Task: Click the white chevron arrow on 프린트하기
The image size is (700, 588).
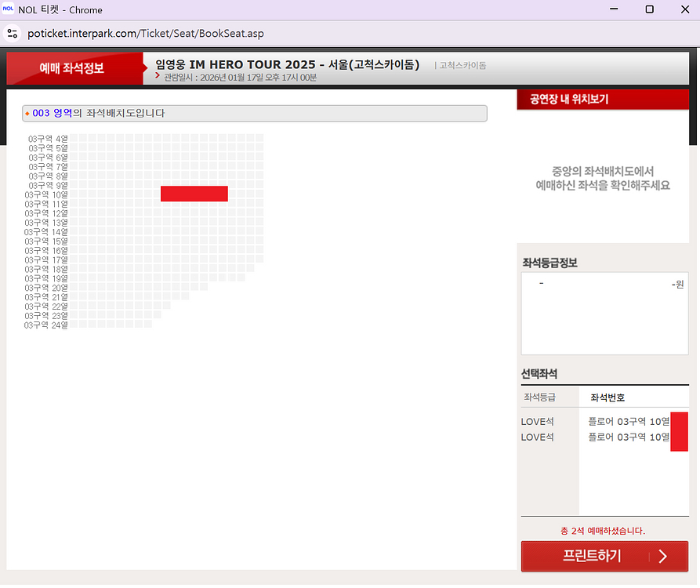Action: pyautogui.click(x=663, y=557)
